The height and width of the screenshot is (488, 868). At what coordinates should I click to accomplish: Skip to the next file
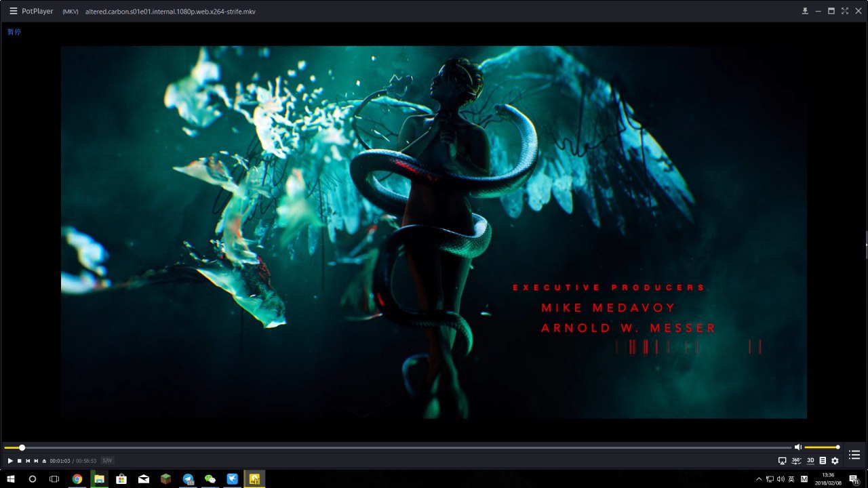click(36, 461)
